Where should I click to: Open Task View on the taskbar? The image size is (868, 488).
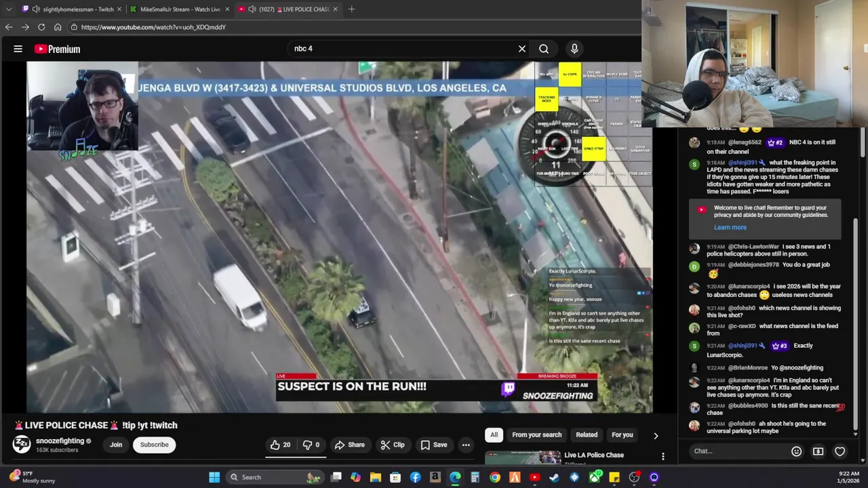336,477
